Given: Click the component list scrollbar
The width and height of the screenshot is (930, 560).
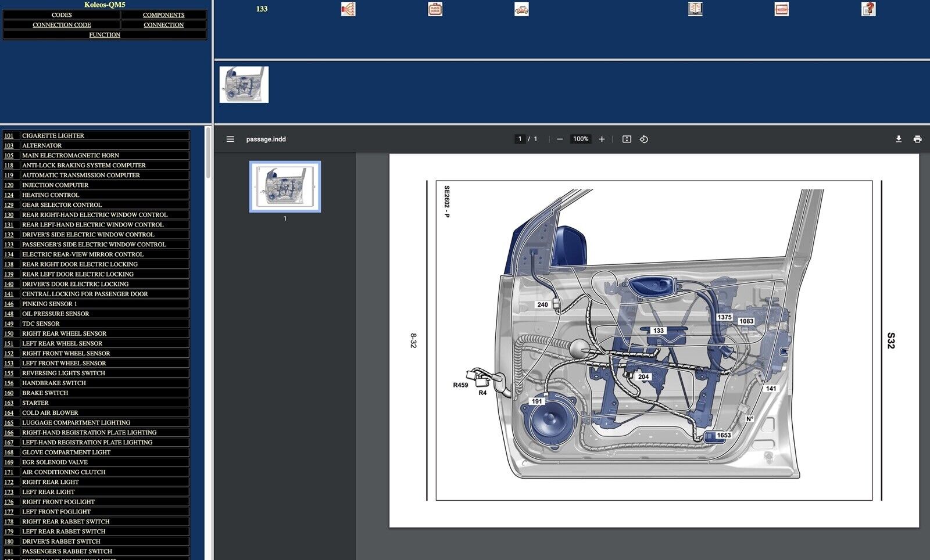Looking at the screenshot, I should click(208, 153).
